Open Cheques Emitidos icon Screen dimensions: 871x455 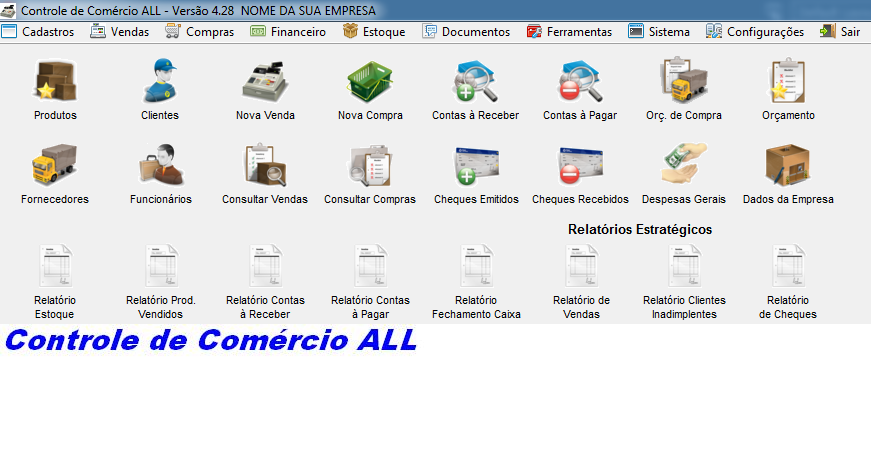click(x=476, y=166)
